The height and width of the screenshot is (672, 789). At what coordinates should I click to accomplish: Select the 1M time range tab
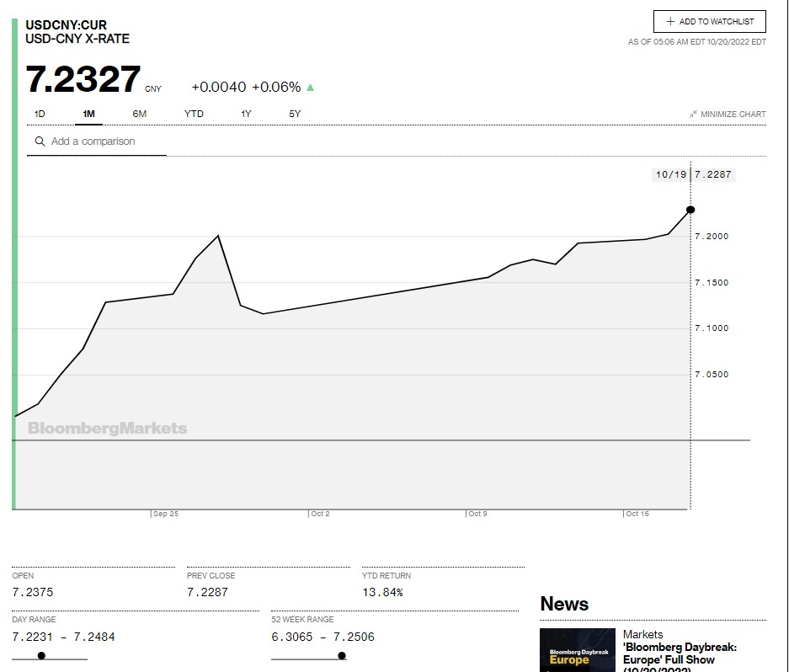point(88,114)
